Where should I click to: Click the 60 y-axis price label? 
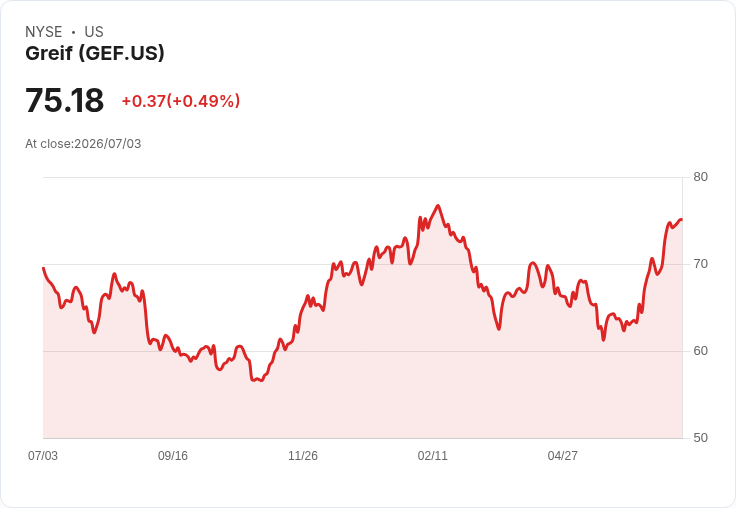[x=700, y=351]
